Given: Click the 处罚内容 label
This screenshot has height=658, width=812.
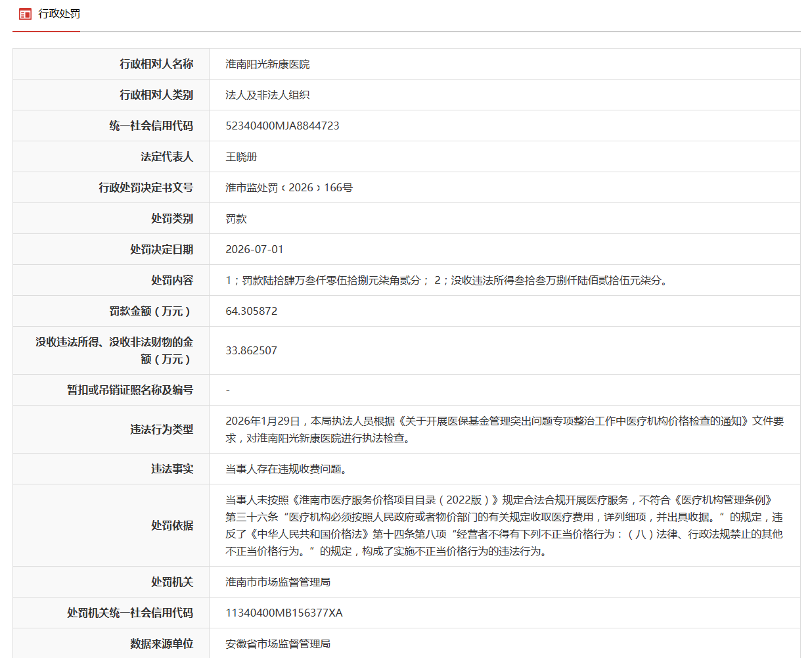Looking at the screenshot, I should 172,280.
